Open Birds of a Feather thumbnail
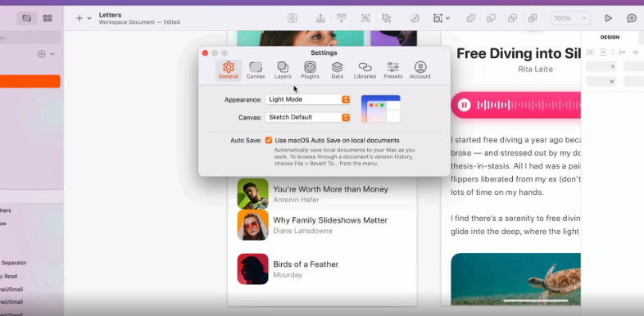This screenshot has width=644, height=316. pos(252,269)
